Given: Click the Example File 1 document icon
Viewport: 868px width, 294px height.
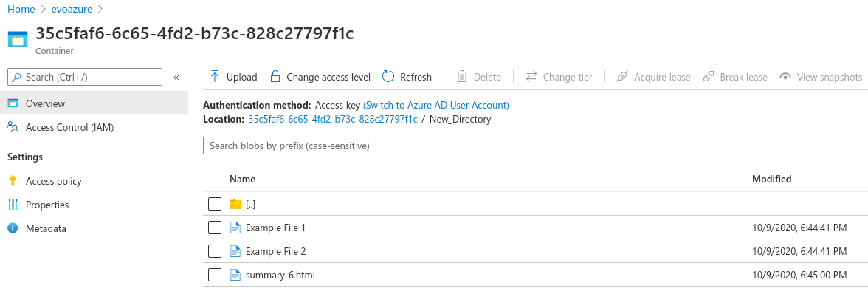Looking at the screenshot, I should [x=235, y=228].
